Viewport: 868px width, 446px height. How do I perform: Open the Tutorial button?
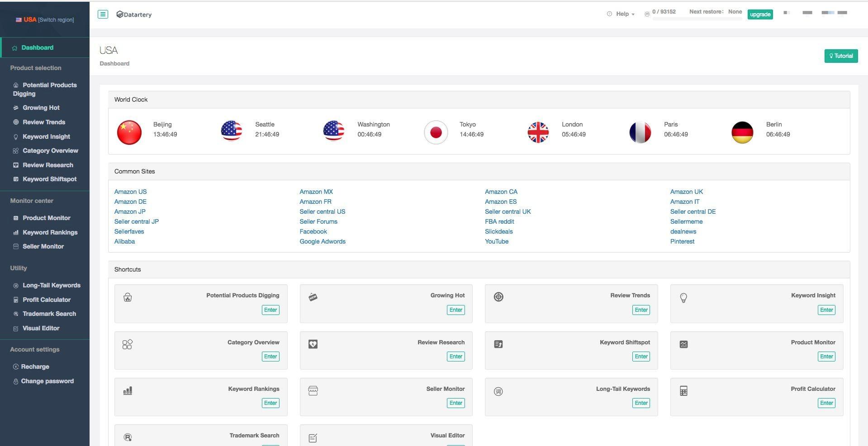coord(841,56)
